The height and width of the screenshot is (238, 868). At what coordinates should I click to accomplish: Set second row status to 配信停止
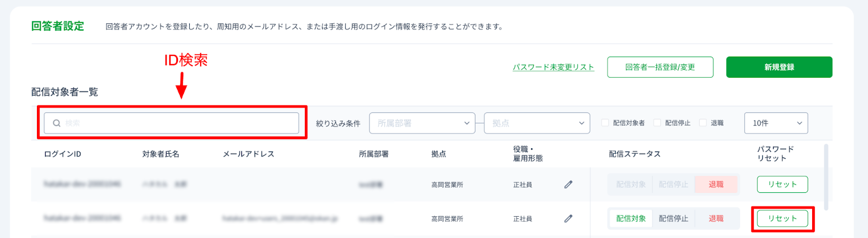tap(673, 218)
